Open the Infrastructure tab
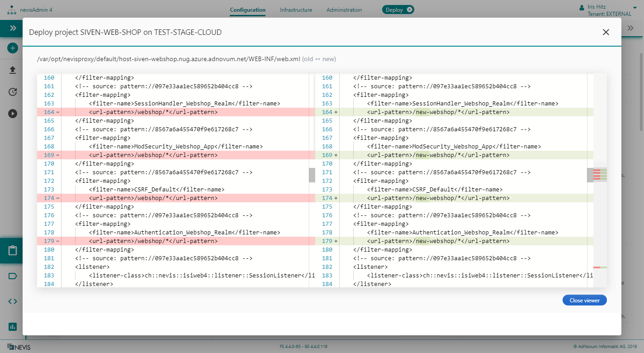644x353 pixels. 296,10
